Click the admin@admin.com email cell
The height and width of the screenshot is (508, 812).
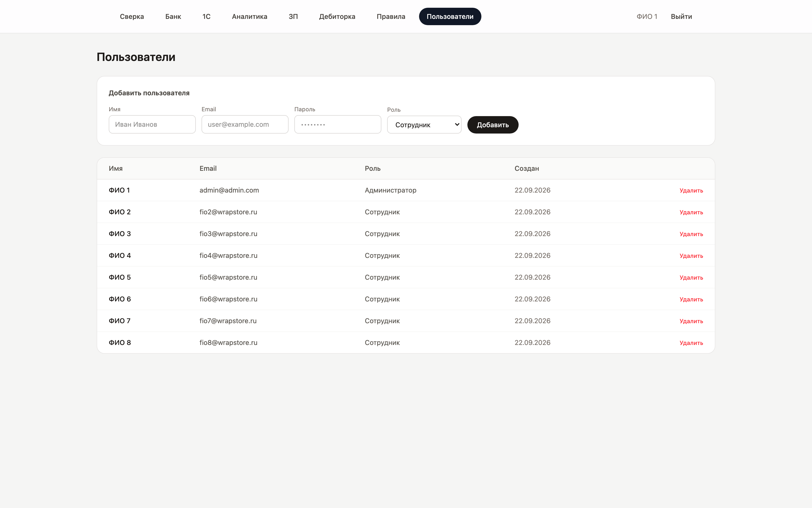[229, 190]
